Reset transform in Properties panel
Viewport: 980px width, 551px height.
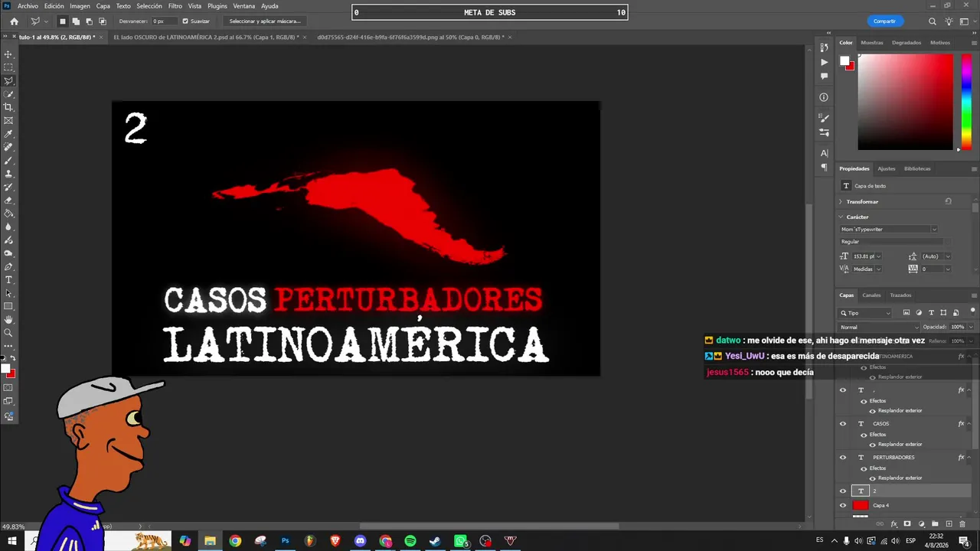[x=948, y=201]
